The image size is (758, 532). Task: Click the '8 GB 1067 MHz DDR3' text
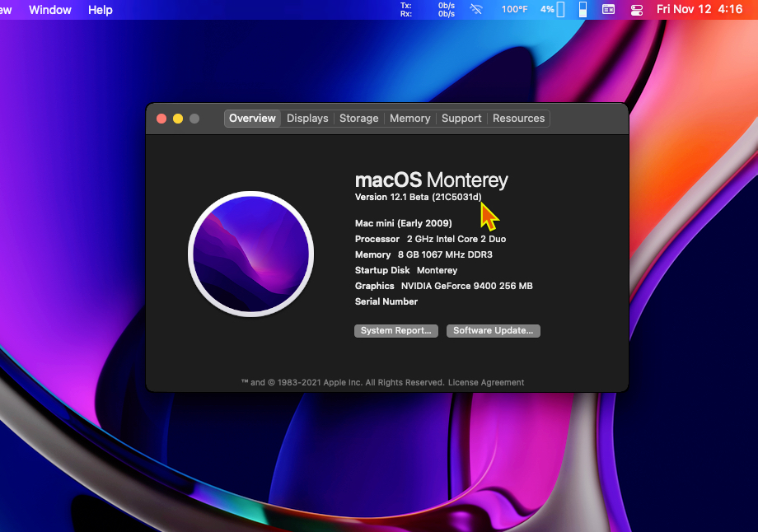click(x=445, y=254)
